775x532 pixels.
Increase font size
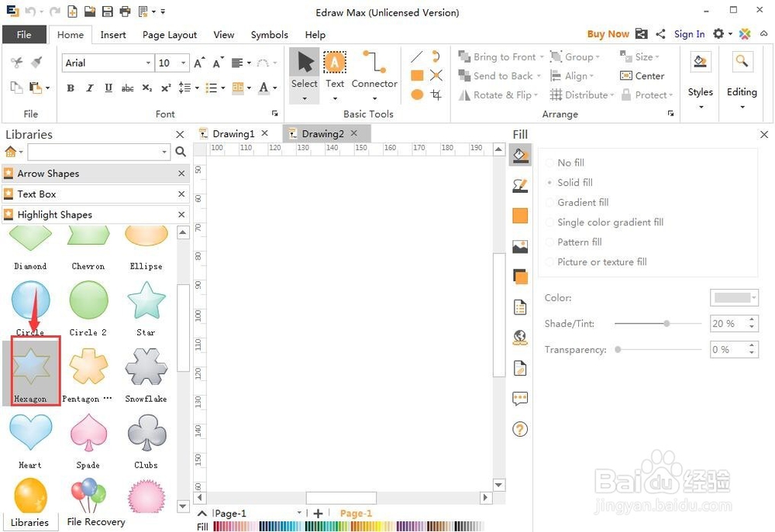(x=199, y=63)
